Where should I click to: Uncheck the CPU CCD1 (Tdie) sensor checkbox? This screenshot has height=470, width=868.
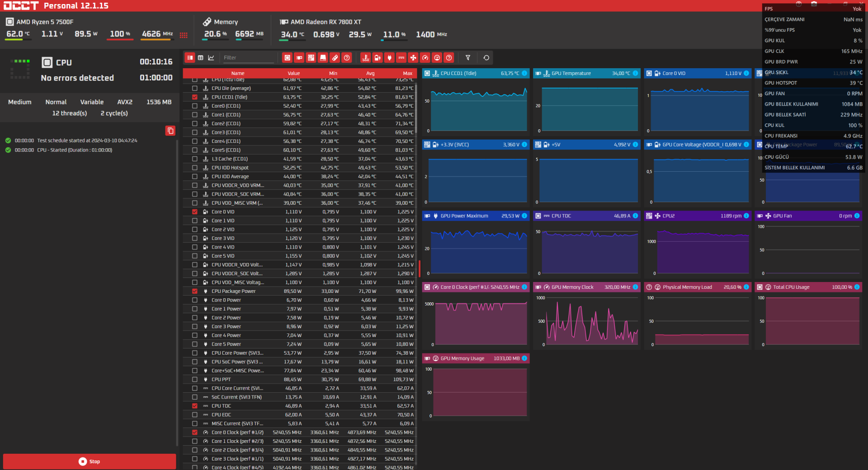(195, 97)
